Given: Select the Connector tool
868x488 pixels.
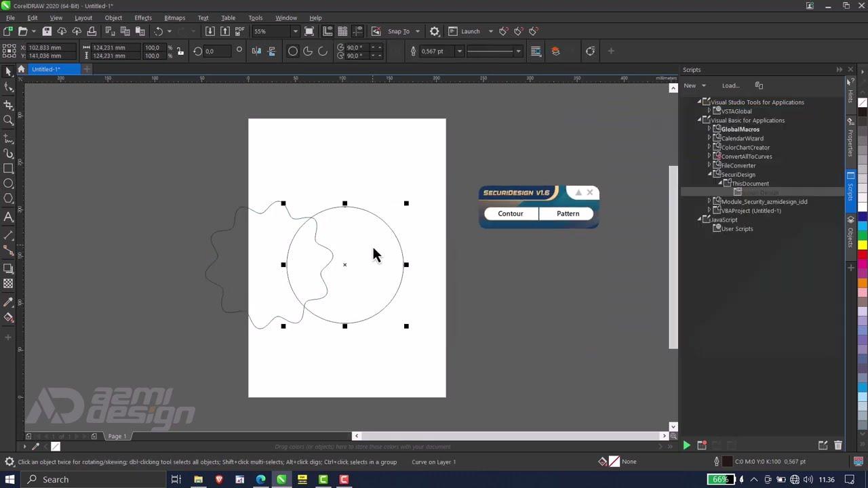Looking at the screenshot, I should pyautogui.click(x=8, y=251).
